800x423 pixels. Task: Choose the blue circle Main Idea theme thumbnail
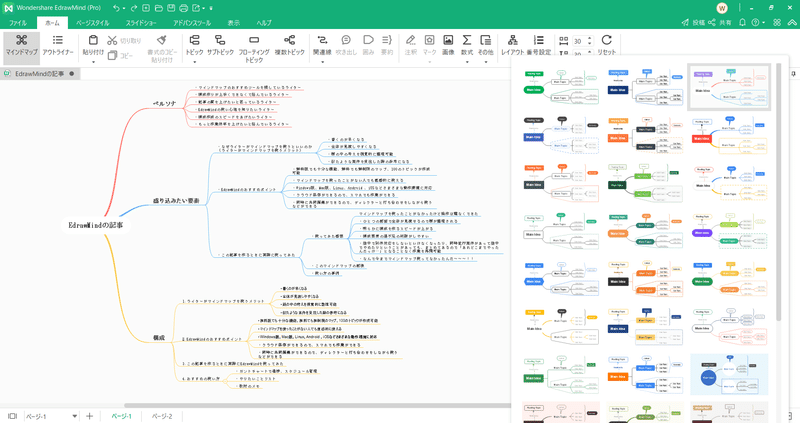[729, 375]
